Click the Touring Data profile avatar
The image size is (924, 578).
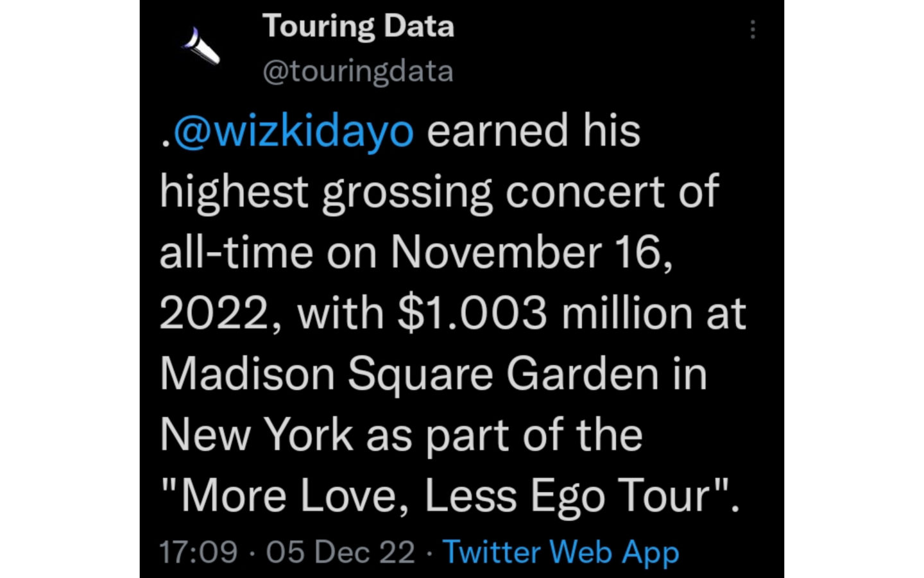pos(201,46)
